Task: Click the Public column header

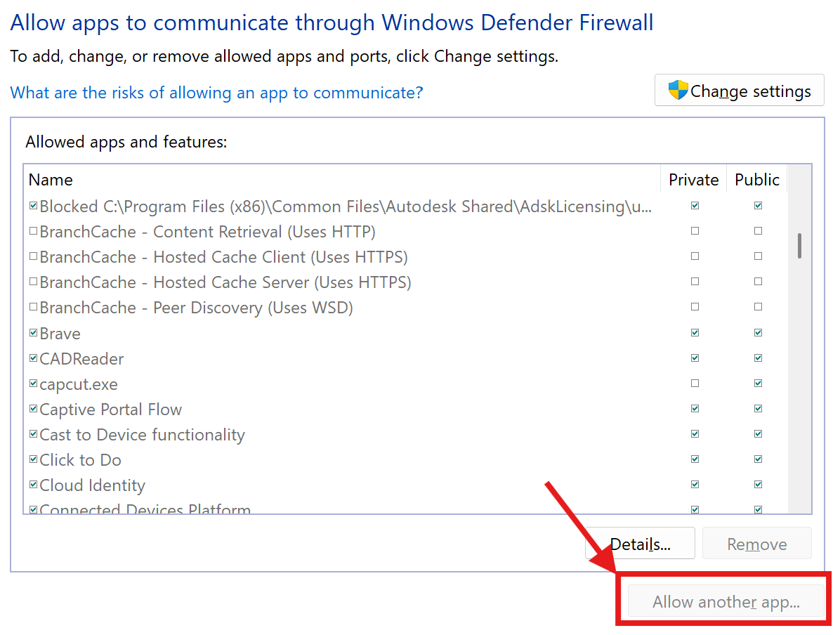Action: (x=756, y=180)
